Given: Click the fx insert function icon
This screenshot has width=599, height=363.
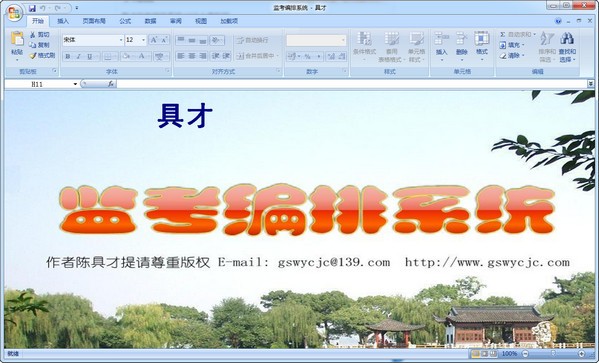Looking at the screenshot, I should coord(111,84).
